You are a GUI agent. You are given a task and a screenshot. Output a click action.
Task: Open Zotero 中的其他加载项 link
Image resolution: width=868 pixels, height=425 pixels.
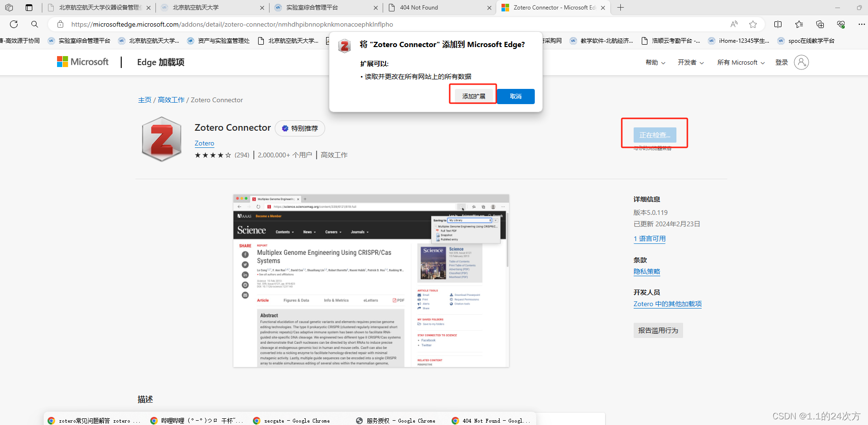click(667, 304)
